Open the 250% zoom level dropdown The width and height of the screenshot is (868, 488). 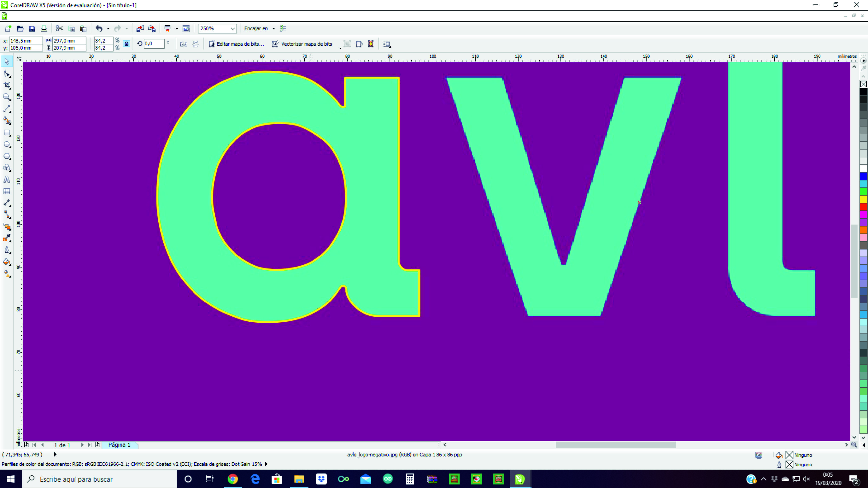click(233, 29)
